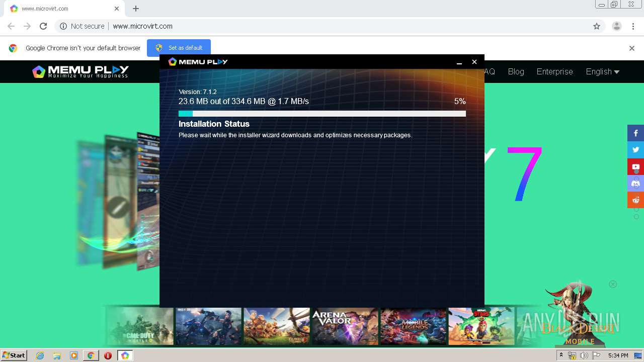This screenshot has height=362, width=644.
Task: Open the Mobile Legends thumbnail
Action: 413,326
